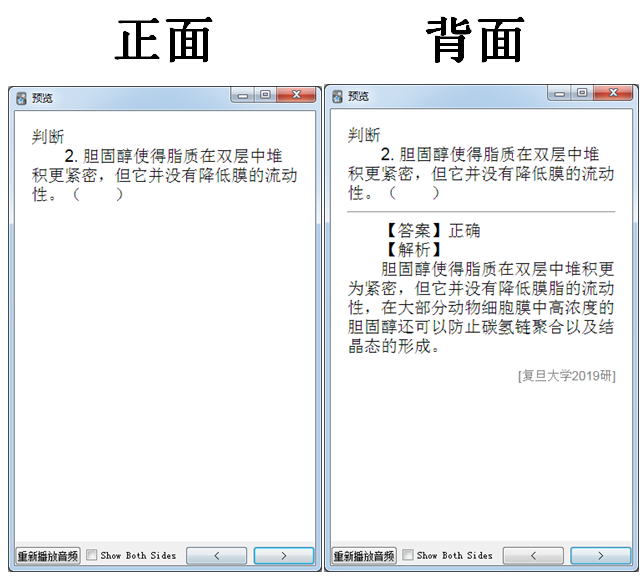Viewport: 642px width, 577px height.
Task: Maximize the left preview window
Action: [265, 95]
